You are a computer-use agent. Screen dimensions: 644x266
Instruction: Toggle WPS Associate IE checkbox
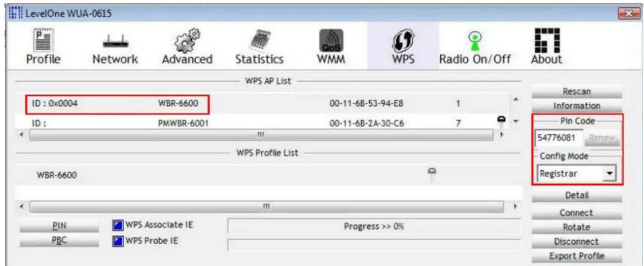[117, 225]
